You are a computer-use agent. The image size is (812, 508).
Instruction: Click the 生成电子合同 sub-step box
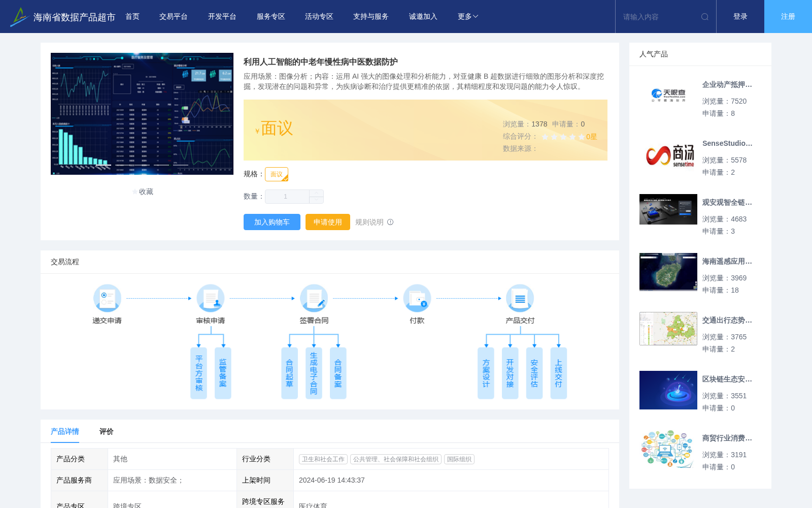[314, 373]
